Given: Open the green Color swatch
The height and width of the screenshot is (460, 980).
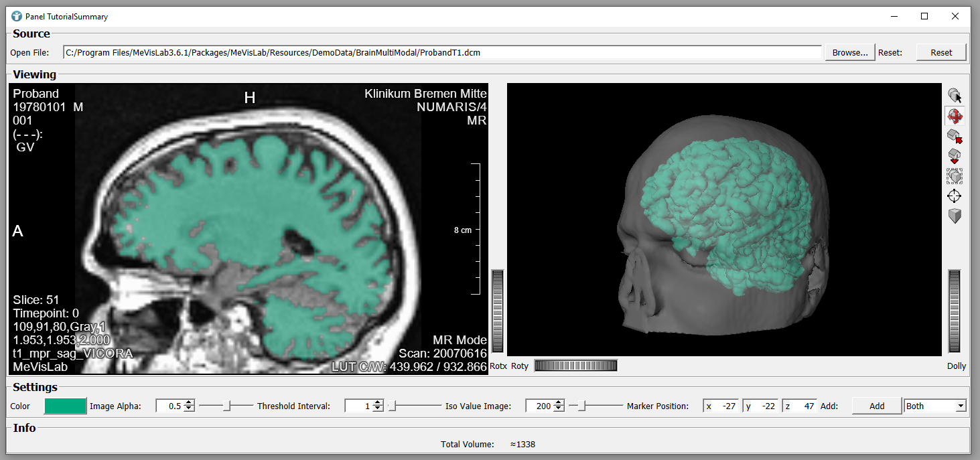Looking at the screenshot, I should coord(66,406).
